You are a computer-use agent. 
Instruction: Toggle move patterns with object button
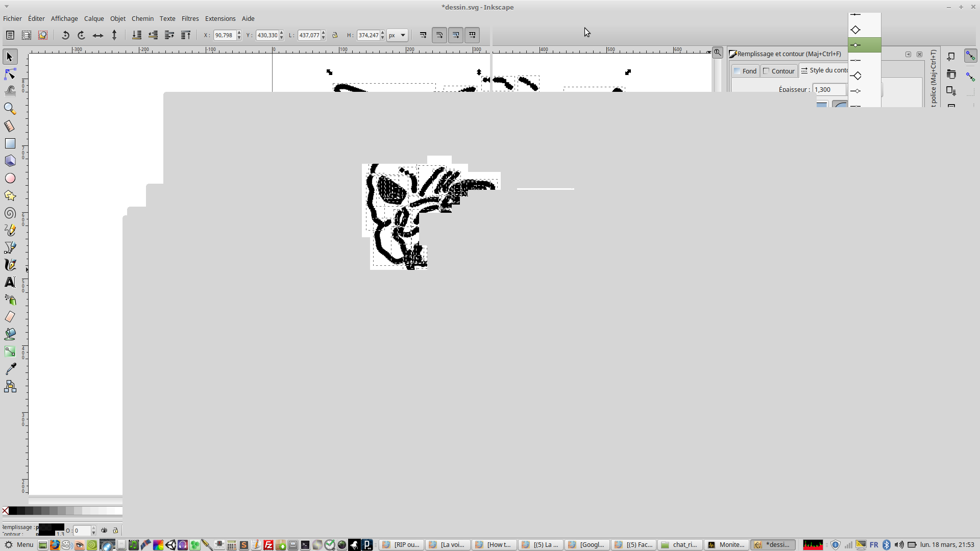point(472,35)
